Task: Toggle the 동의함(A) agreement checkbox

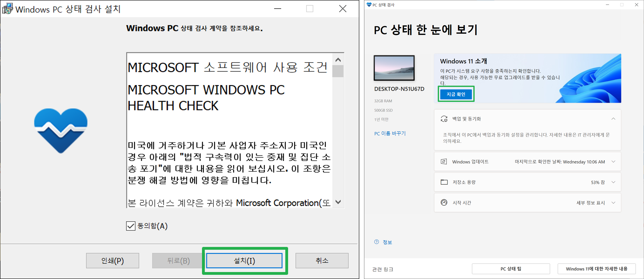Action: pyautogui.click(x=131, y=226)
